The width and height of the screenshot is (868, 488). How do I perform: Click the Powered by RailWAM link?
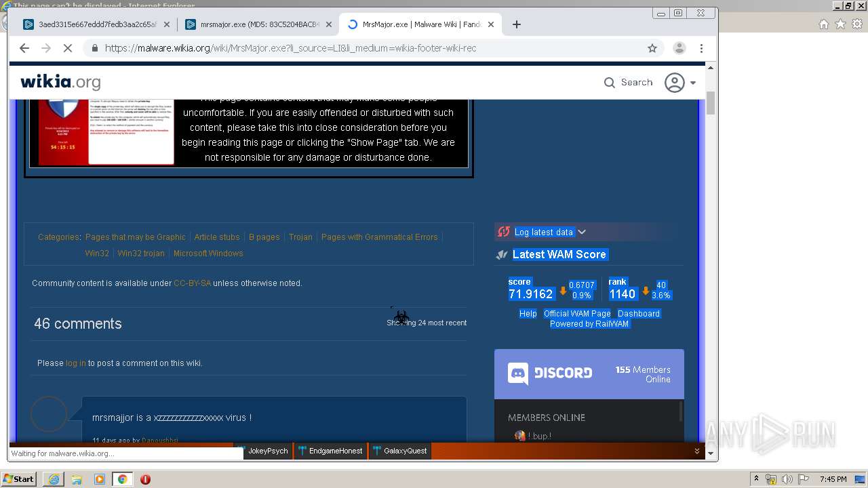[589, 324]
